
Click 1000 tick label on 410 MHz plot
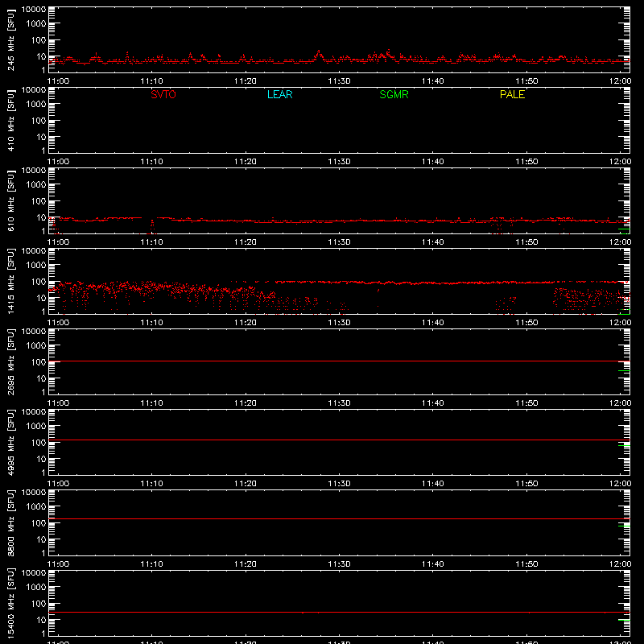(x=36, y=104)
